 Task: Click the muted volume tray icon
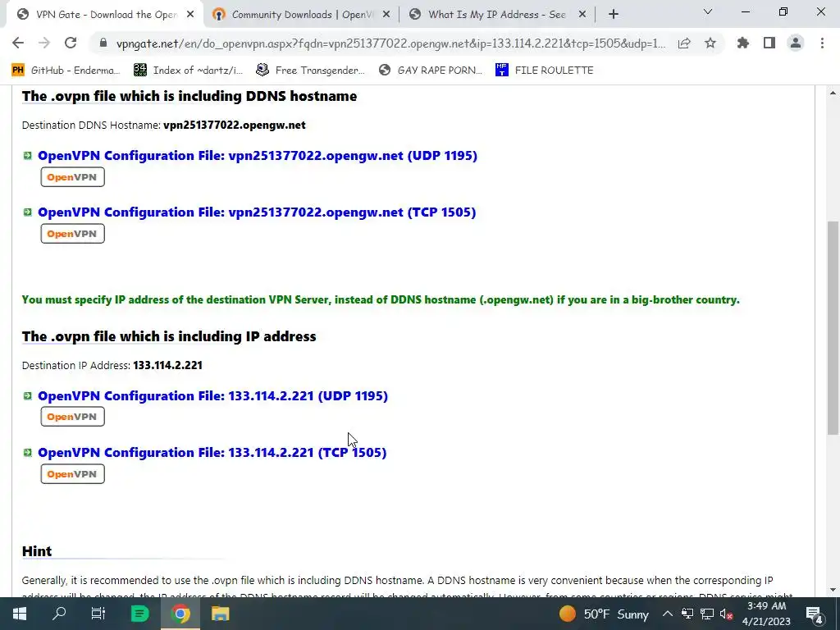727,614
